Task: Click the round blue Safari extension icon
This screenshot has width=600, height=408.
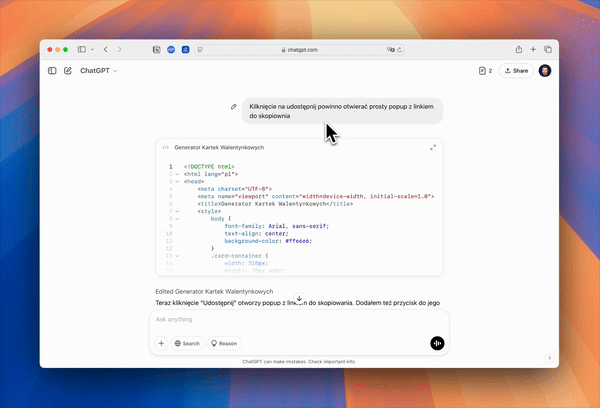Action: point(171,49)
